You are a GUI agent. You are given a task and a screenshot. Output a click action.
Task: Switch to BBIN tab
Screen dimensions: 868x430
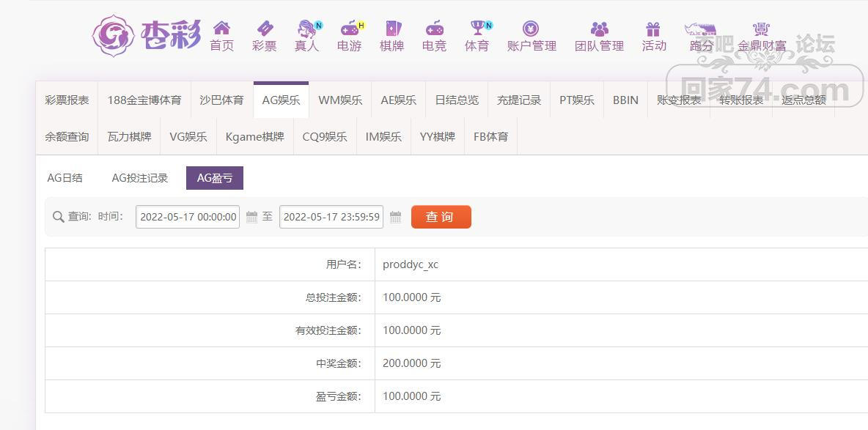point(625,100)
